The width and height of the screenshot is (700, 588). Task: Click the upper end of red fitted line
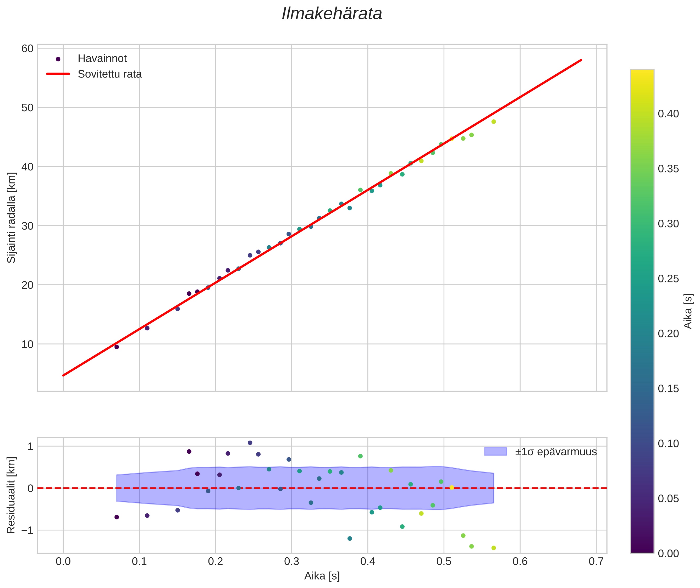pos(581,60)
